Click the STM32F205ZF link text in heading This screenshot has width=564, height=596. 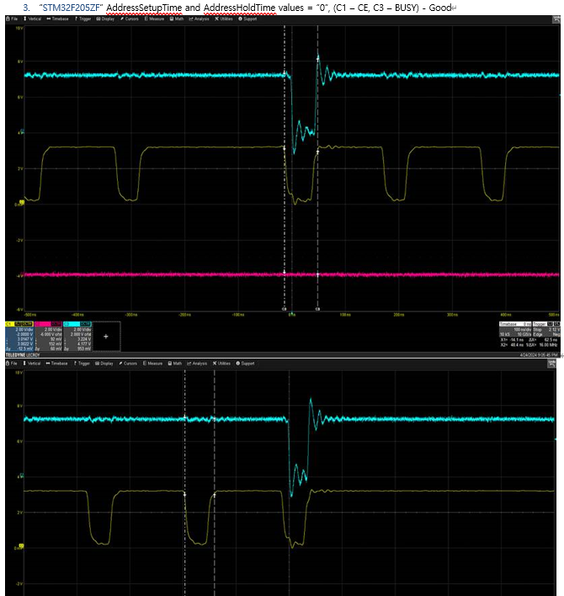tap(71, 8)
